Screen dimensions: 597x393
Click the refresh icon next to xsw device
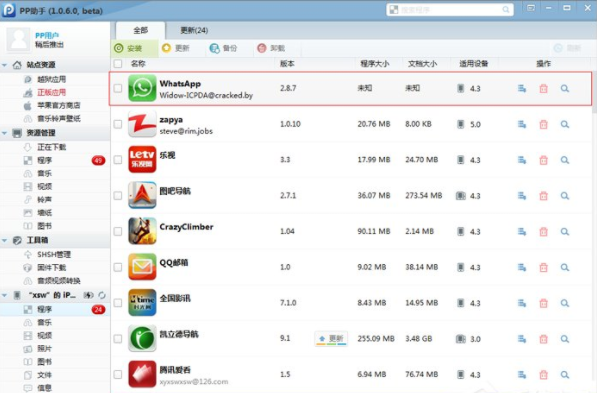click(102, 295)
